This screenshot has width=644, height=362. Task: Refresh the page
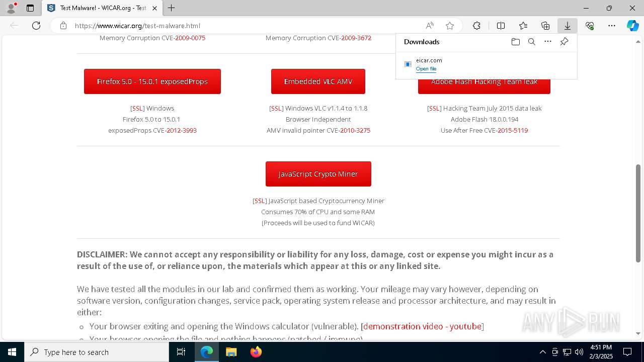[x=36, y=26]
